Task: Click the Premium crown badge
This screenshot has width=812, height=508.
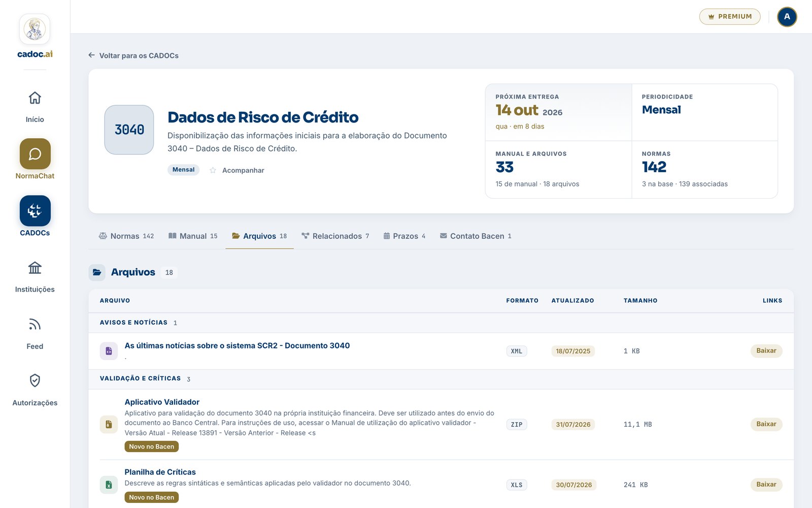Action: tap(730, 17)
